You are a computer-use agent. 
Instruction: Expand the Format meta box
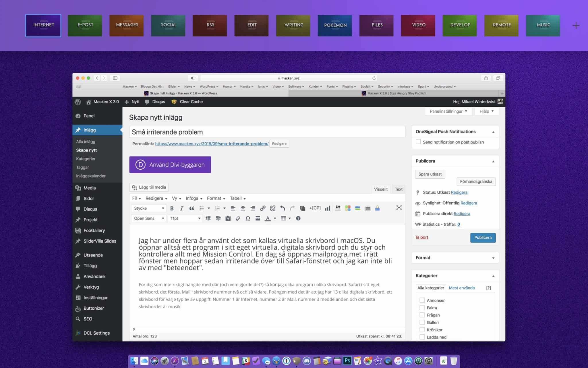point(493,258)
